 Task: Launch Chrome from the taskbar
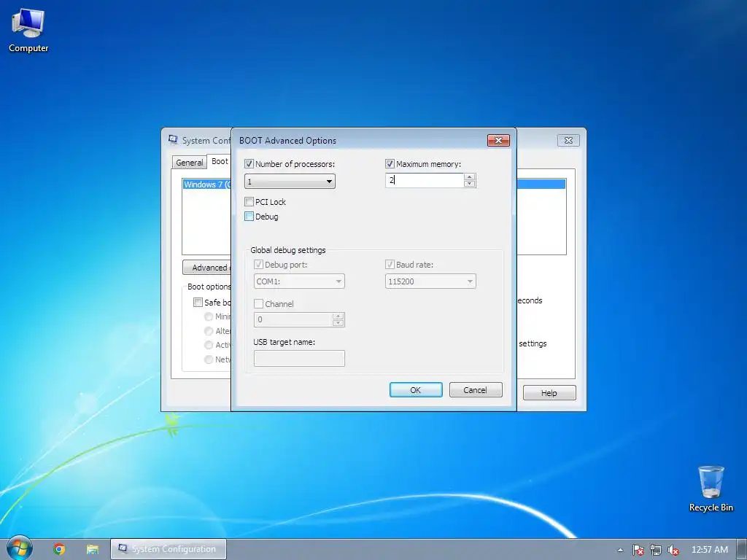pos(60,549)
